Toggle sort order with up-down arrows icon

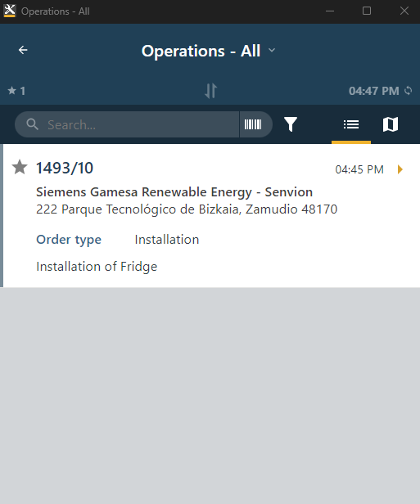211,91
